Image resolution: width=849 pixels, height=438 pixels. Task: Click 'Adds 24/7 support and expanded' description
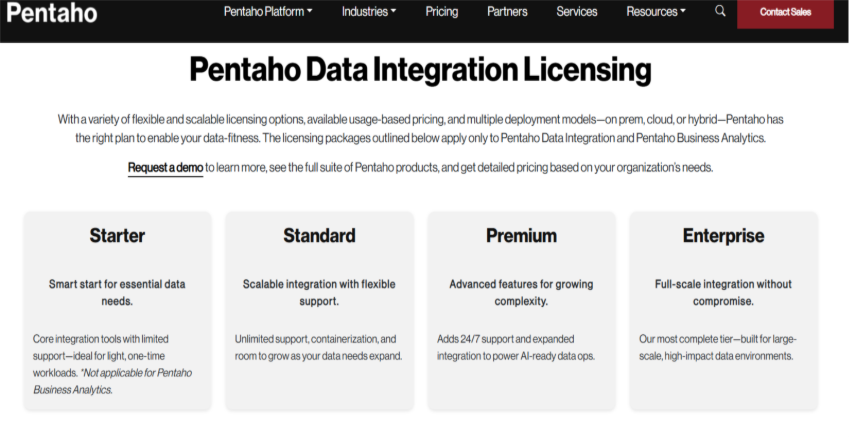coord(516,348)
